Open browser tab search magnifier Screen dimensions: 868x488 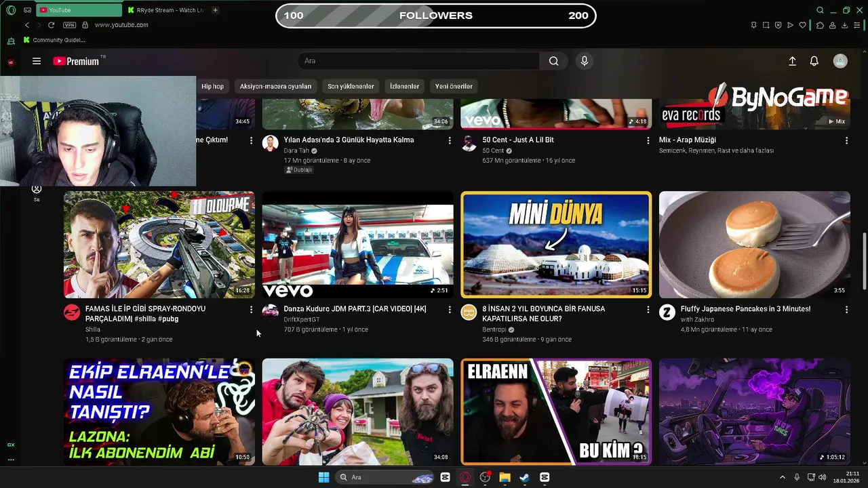pos(820,10)
